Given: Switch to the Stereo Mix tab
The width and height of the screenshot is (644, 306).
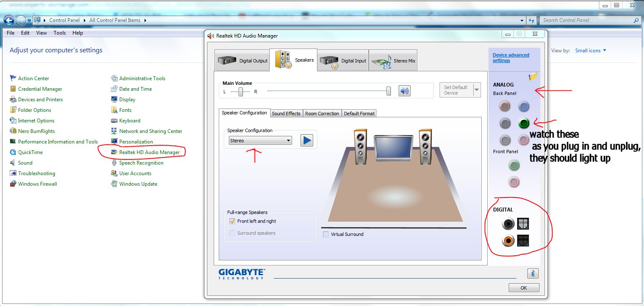Looking at the screenshot, I should click(393, 61).
